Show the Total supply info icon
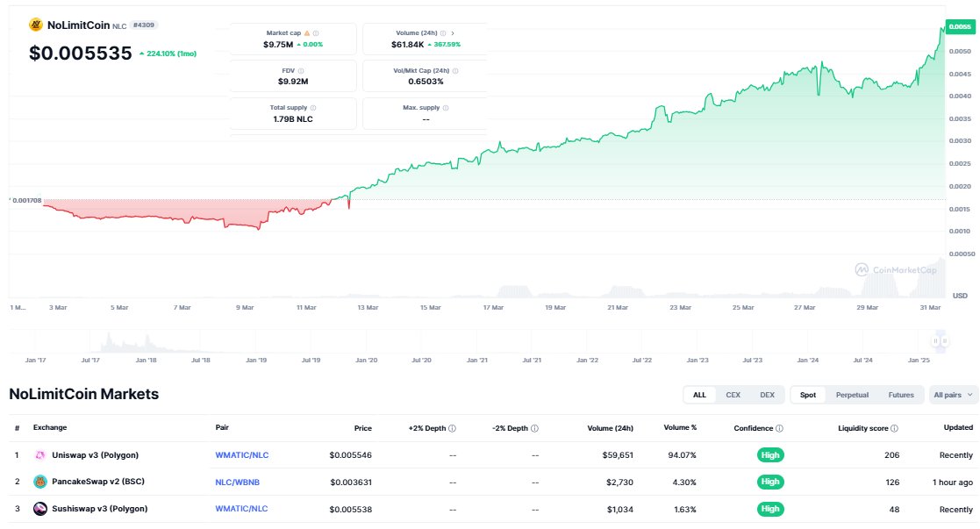The width and height of the screenshot is (980, 529). (x=313, y=108)
